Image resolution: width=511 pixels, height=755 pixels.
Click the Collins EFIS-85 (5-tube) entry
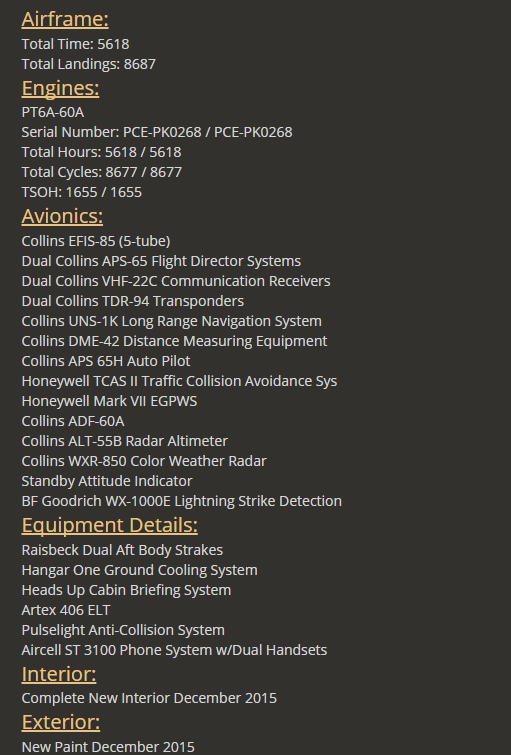click(x=96, y=241)
